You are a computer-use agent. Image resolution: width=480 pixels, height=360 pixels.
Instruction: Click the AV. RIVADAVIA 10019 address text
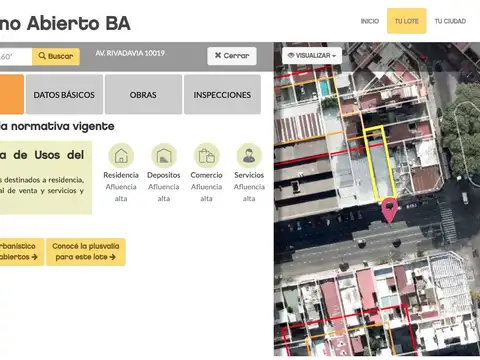[x=130, y=53]
